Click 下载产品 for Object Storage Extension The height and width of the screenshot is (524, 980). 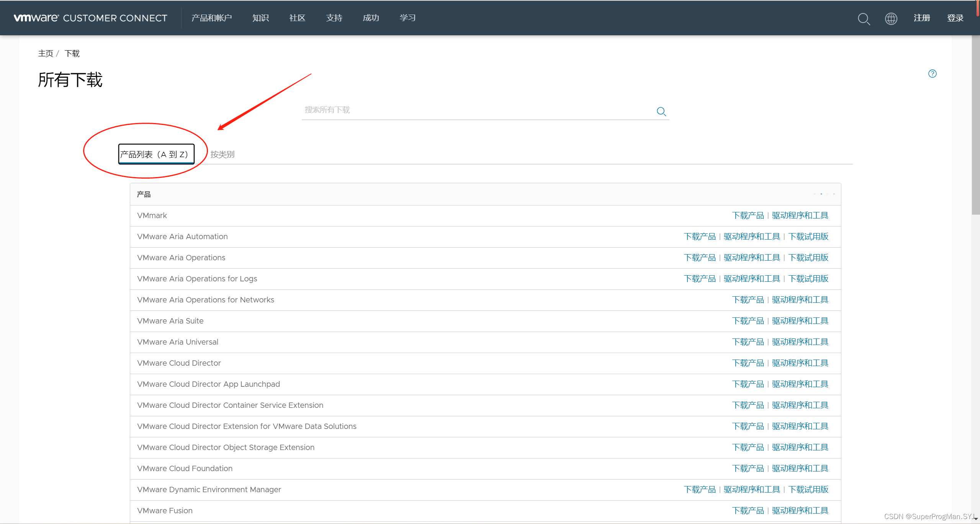coord(748,447)
